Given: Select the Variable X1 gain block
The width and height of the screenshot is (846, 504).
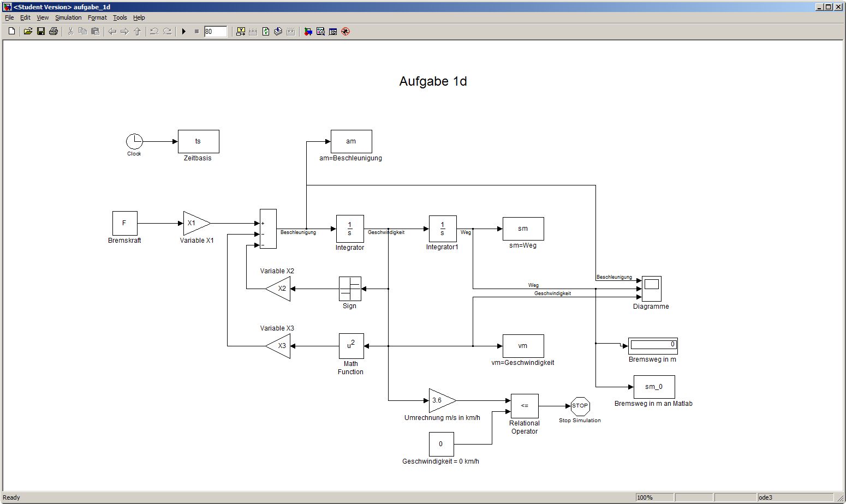Looking at the screenshot, I should (195, 223).
